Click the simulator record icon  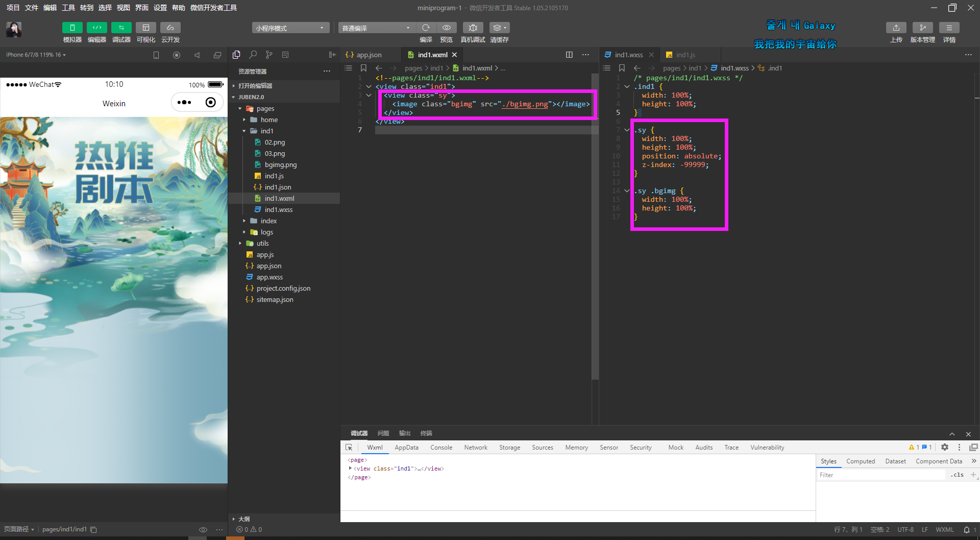177,55
